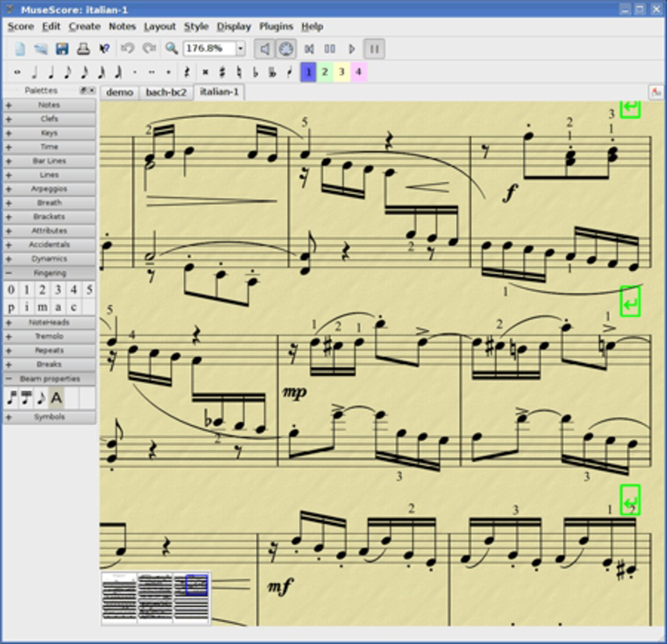
Task: Print the italian-1 score
Action: [x=82, y=48]
